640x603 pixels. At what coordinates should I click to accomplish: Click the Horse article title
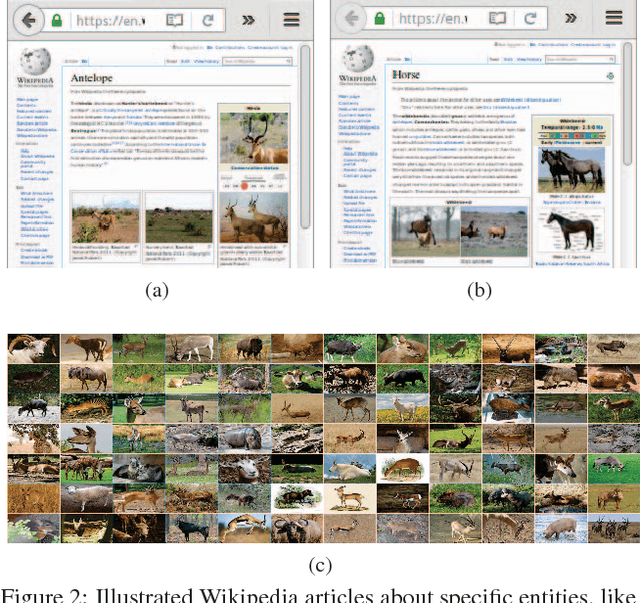406,75
